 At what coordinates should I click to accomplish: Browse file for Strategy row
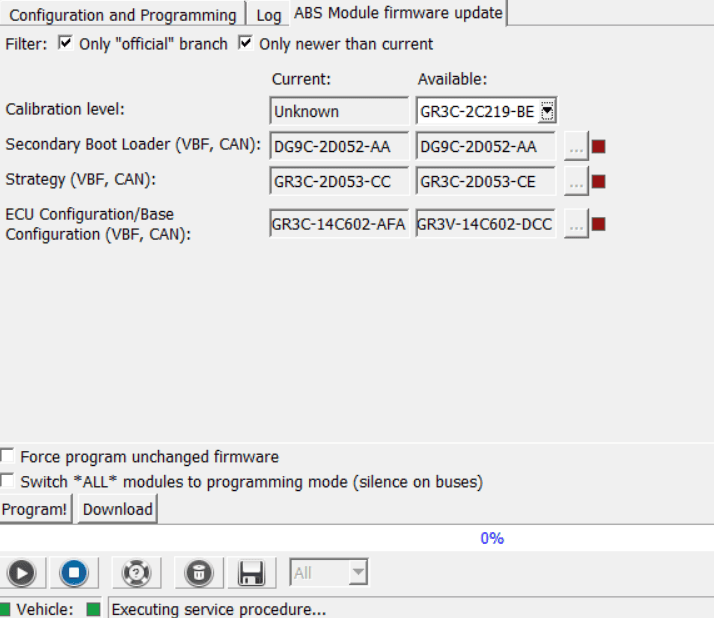[576, 182]
